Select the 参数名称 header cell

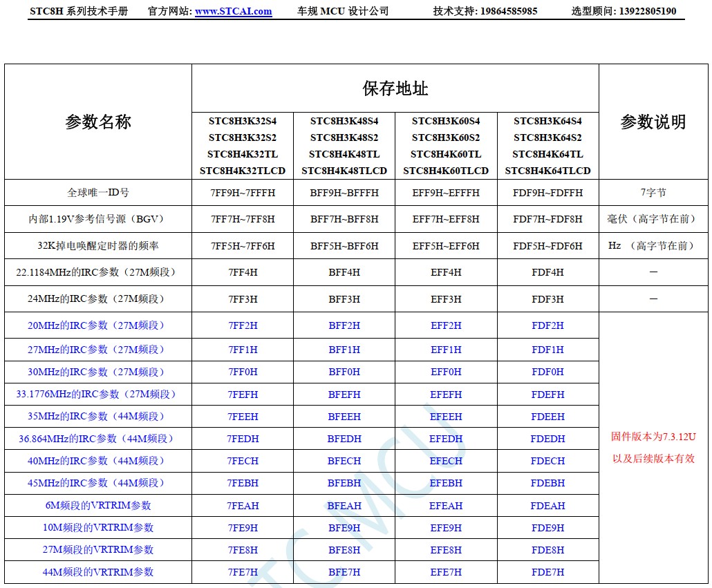(x=98, y=122)
